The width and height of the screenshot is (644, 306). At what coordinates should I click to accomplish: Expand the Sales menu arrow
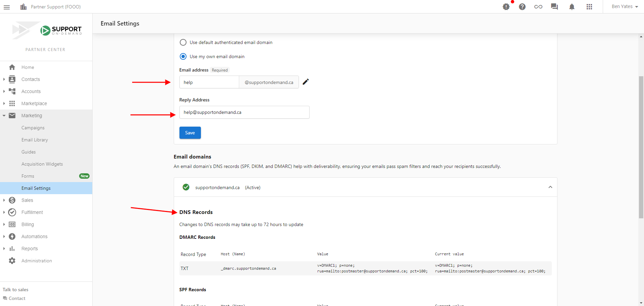click(4, 200)
